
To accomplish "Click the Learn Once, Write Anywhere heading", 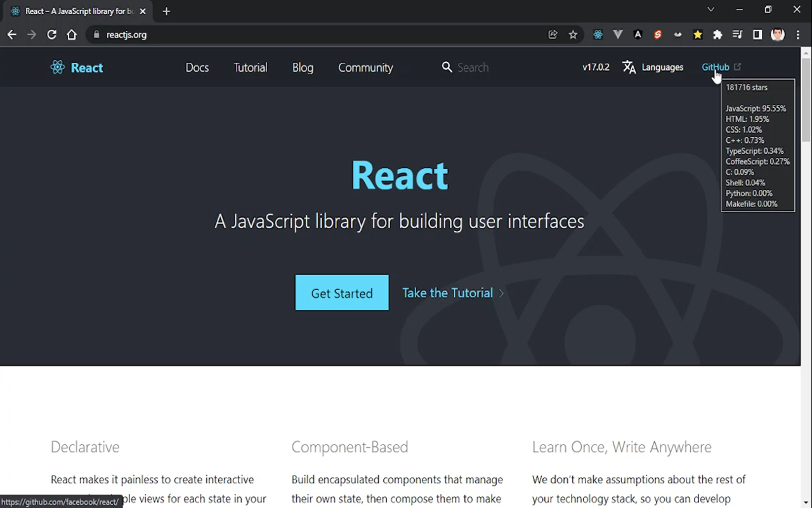I will click(x=622, y=447).
